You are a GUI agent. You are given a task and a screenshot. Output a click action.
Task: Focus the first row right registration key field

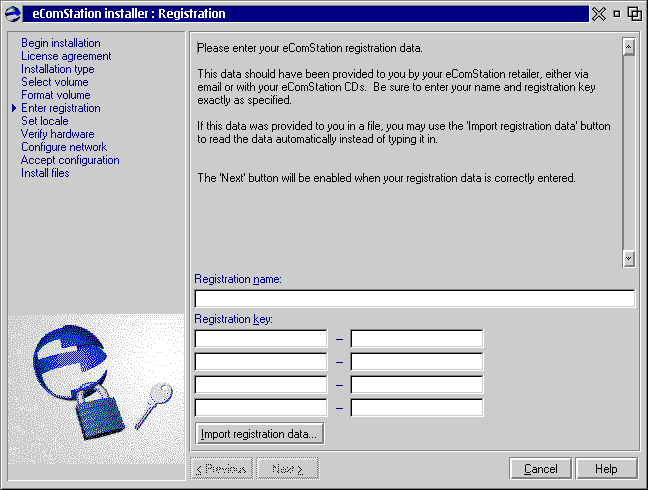[417, 338]
